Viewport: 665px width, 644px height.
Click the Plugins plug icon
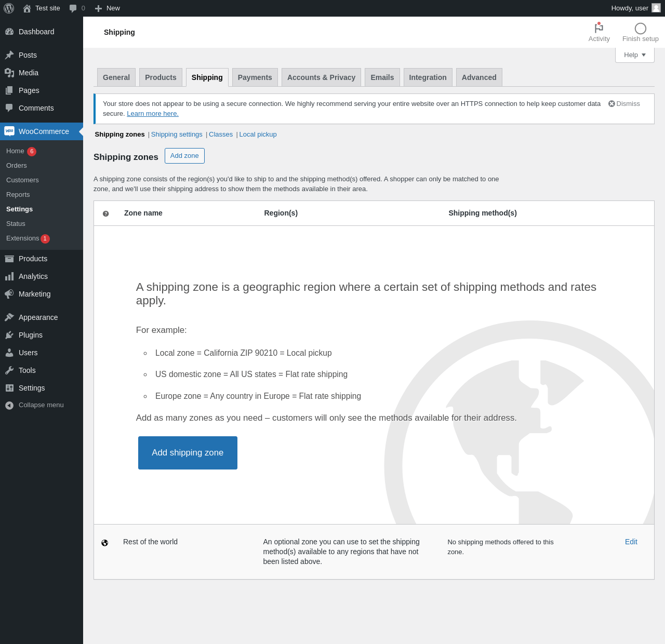(x=9, y=335)
